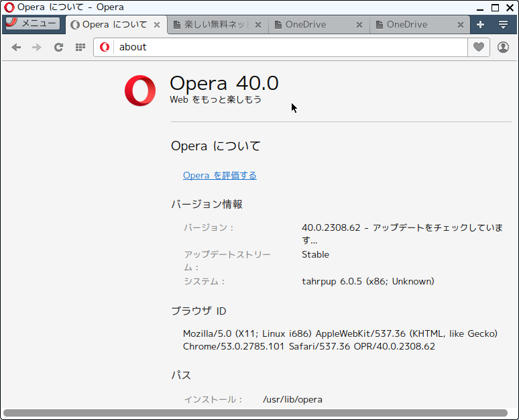Close the 楽しい無料ネット tab
519x420 pixels.
click(258, 25)
